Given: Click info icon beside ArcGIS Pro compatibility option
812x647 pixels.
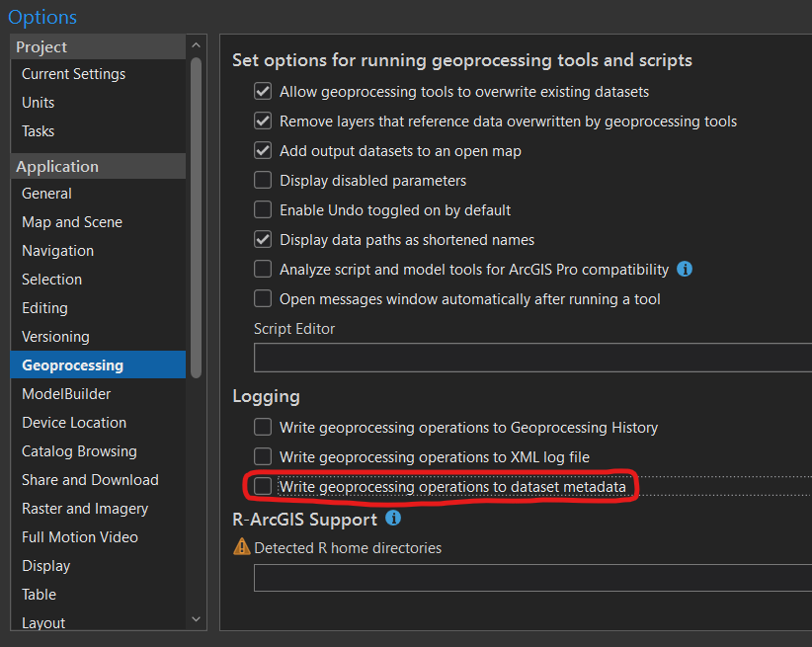Looking at the screenshot, I should tap(685, 269).
